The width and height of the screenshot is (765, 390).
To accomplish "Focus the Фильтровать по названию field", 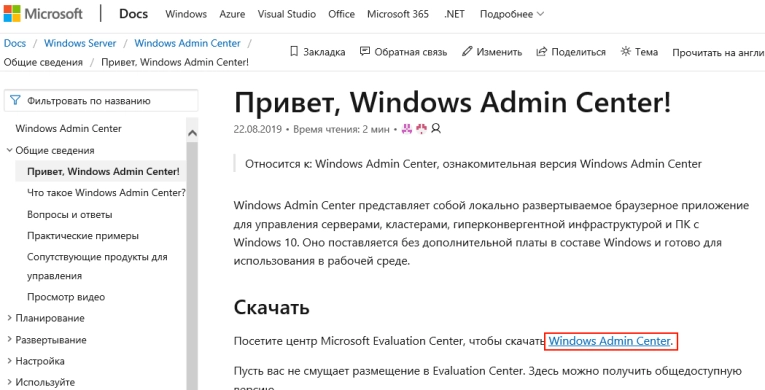I will [x=101, y=101].
